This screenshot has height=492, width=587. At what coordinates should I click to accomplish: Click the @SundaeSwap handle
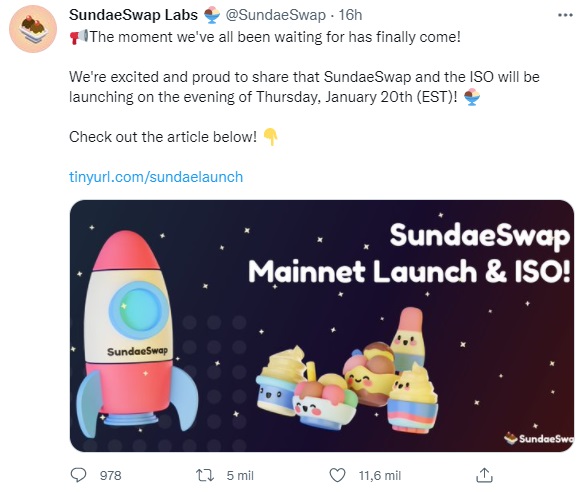[x=275, y=15]
